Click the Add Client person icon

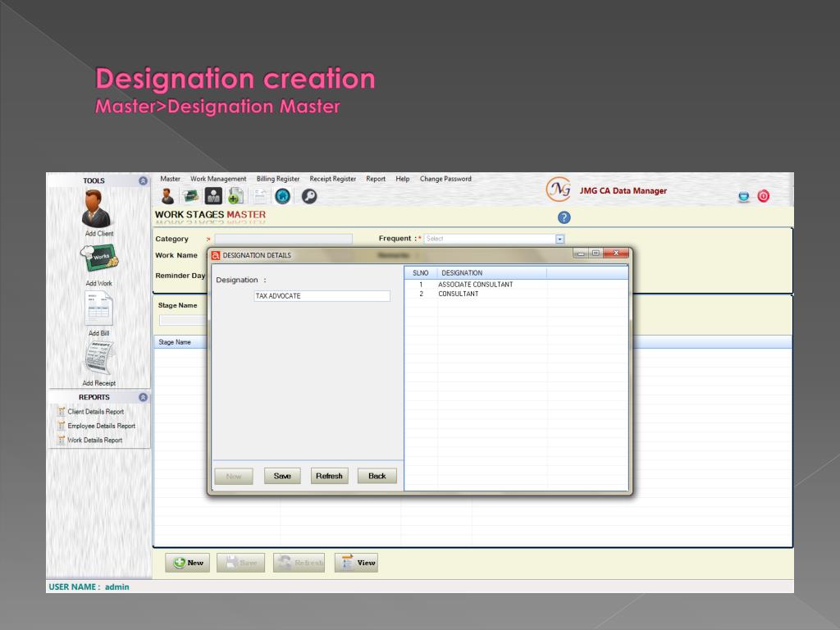point(97,209)
